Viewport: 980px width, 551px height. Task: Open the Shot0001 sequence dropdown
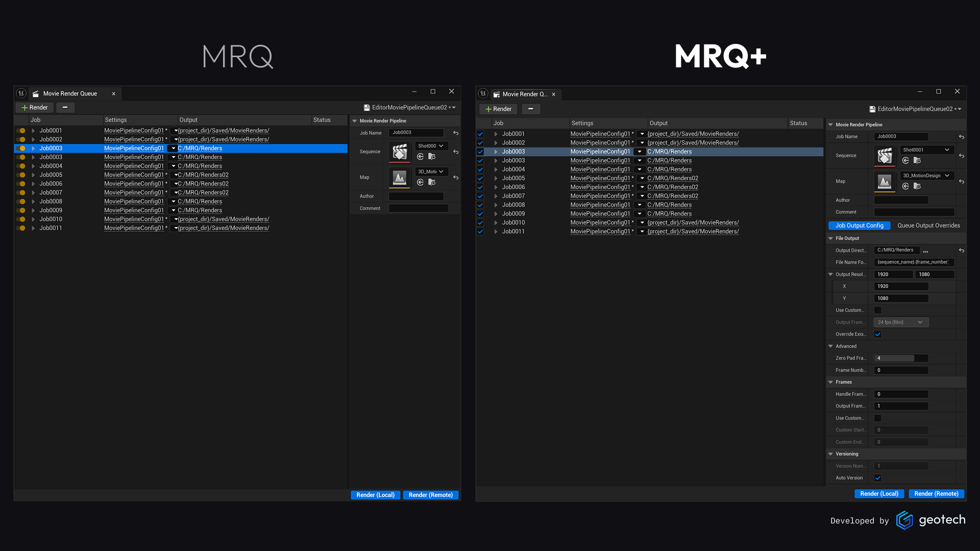926,149
